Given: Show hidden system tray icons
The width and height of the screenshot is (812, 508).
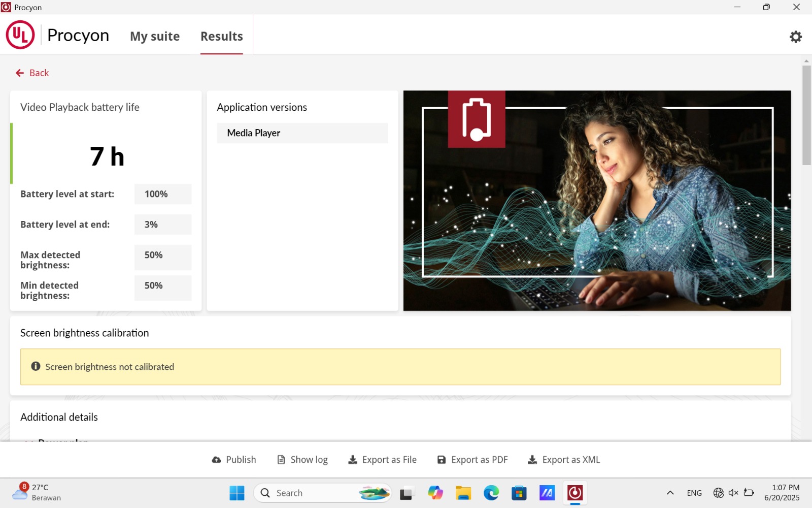Looking at the screenshot, I should (x=670, y=493).
